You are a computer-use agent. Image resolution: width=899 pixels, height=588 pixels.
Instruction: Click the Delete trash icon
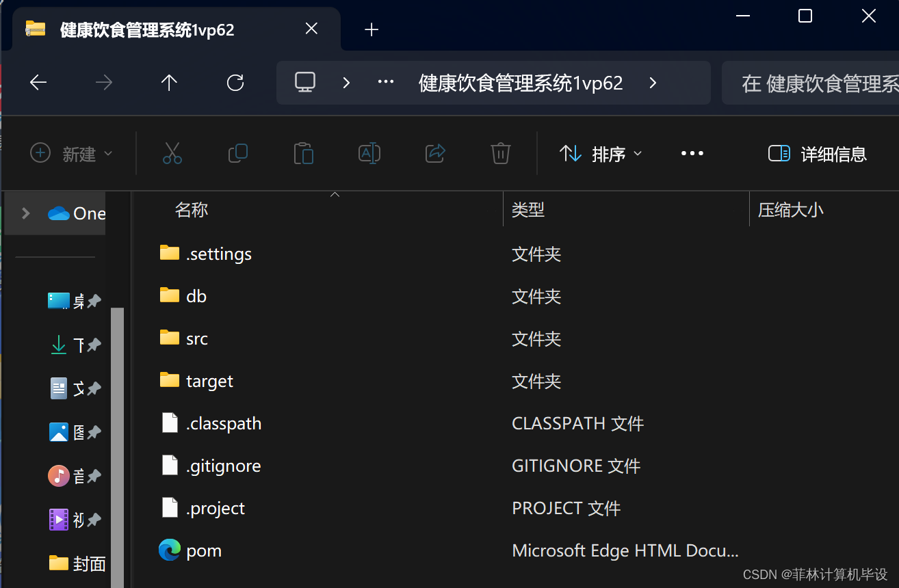pyautogui.click(x=500, y=153)
